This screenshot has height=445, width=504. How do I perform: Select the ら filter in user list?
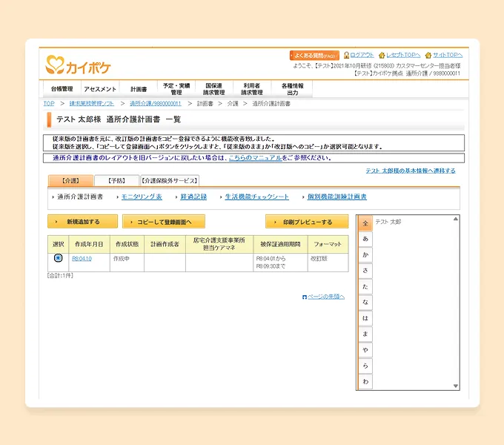[x=365, y=366]
